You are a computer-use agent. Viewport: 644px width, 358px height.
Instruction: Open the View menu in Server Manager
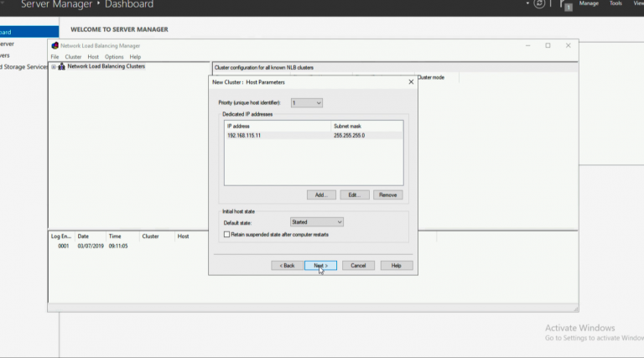[x=639, y=3]
